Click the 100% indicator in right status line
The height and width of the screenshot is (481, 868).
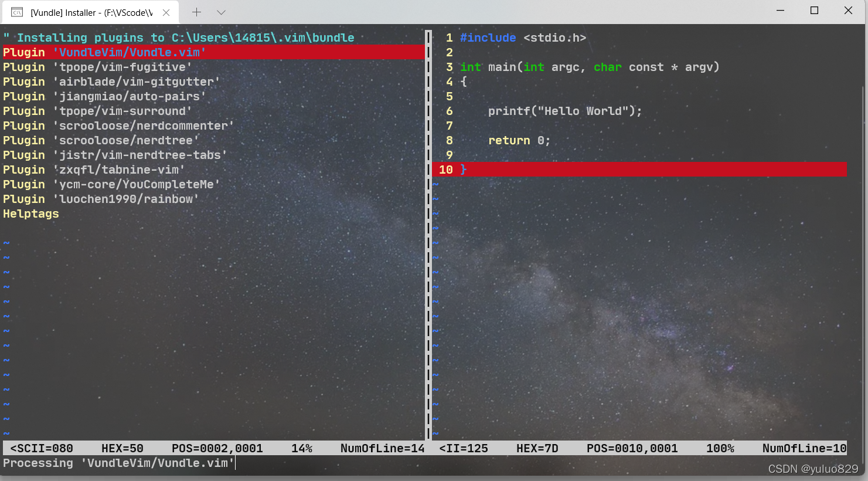[x=720, y=448]
